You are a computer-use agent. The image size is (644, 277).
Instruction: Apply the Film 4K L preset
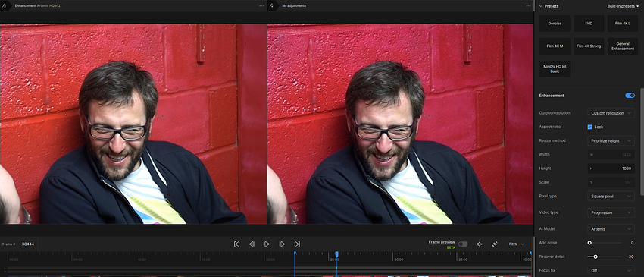[x=623, y=24]
